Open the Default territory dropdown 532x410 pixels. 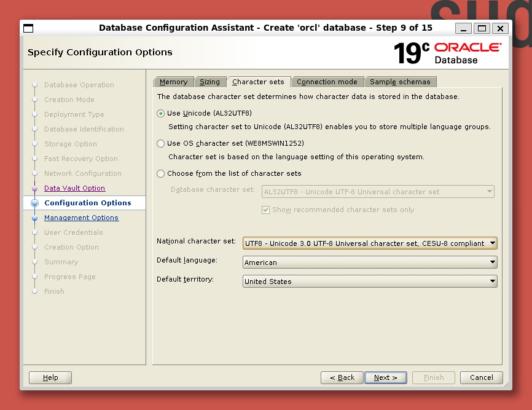pos(370,282)
